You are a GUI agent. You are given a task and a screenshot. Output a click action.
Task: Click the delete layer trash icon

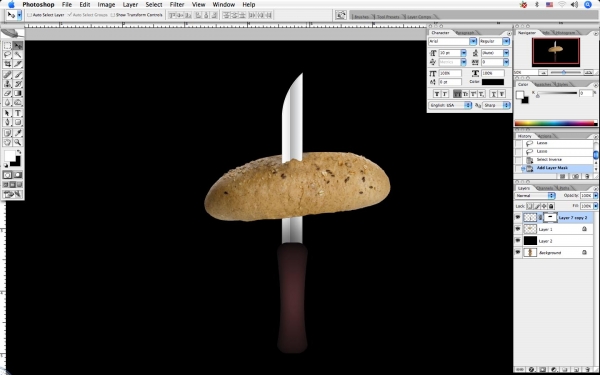point(588,370)
